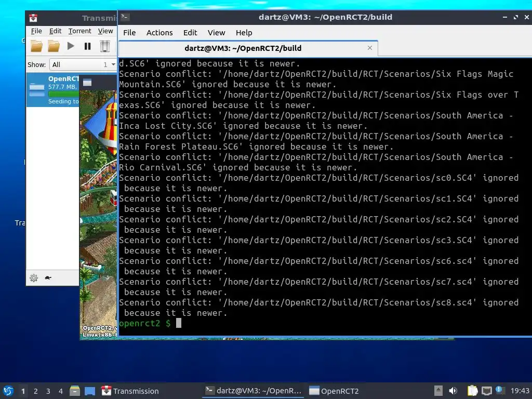
Task: Switch to the dartz@VM3 terminal taskbar button
Action: pos(254,391)
